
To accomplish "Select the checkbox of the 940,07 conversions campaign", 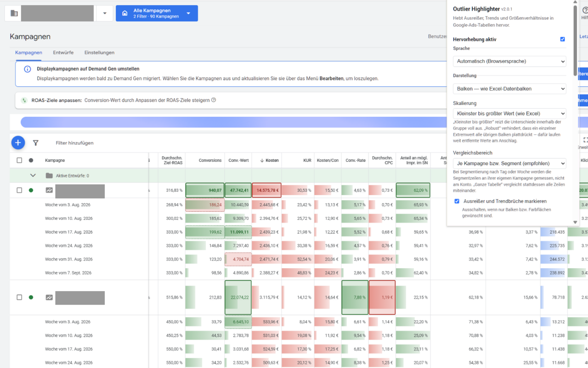I will pyautogui.click(x=19, y=190).
